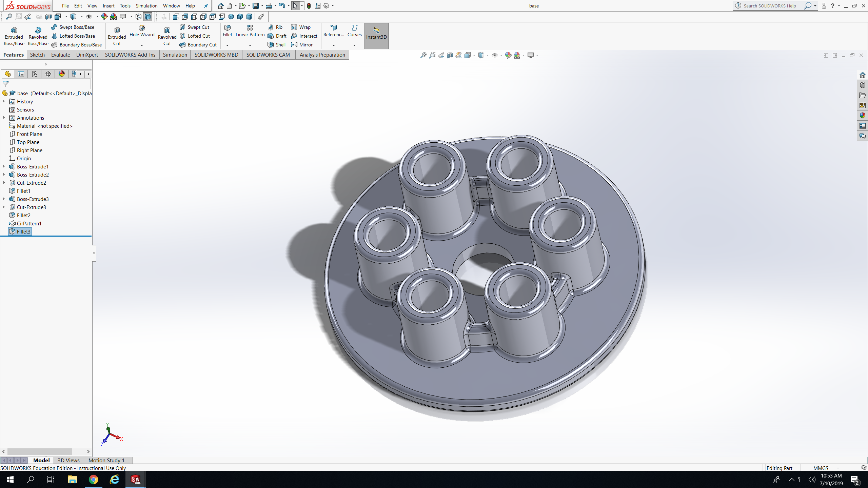Open the PropertyManager tab icon
Viewport: 868px width, 488px height.
[x=21, y=74]
